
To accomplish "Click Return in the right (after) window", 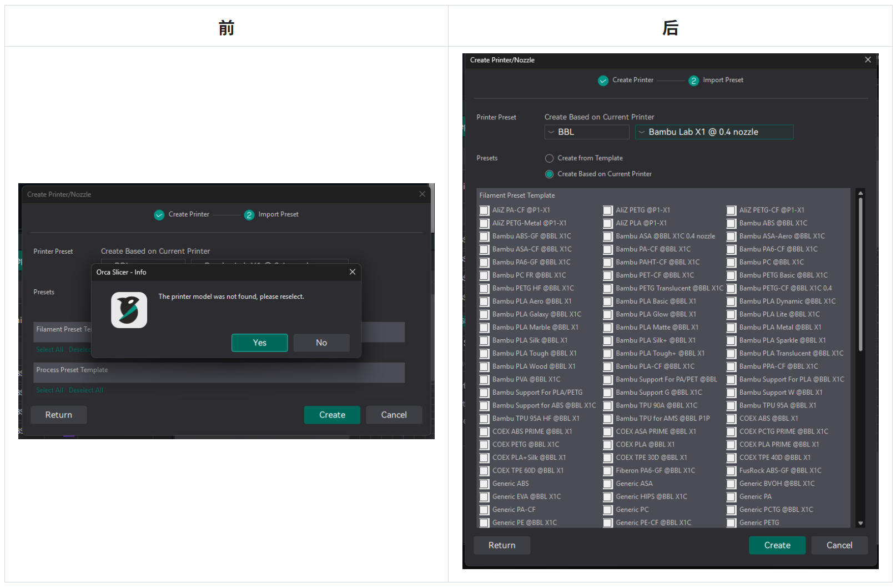I will (x=502, y=545).
